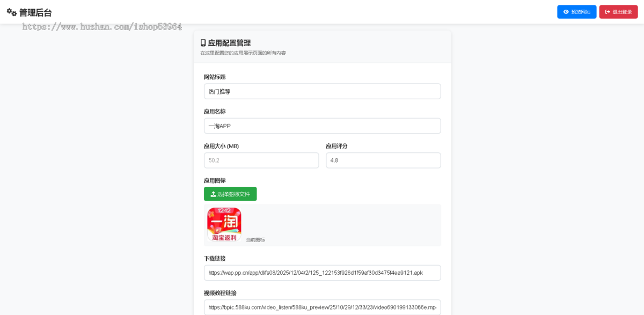Click the logout icon on the 退出登录 button
The image size is (644, 315).
pyautogui.click(x=606, y=11)
